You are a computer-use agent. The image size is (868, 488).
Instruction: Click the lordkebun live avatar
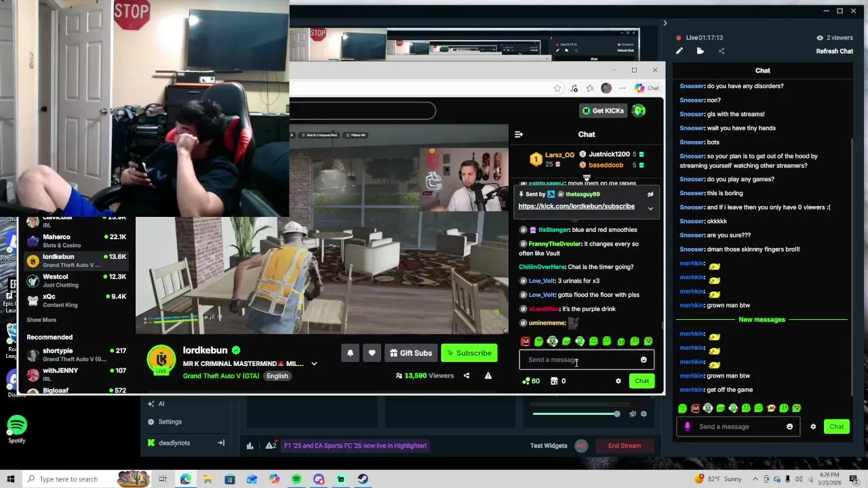[x=161, y=359]
